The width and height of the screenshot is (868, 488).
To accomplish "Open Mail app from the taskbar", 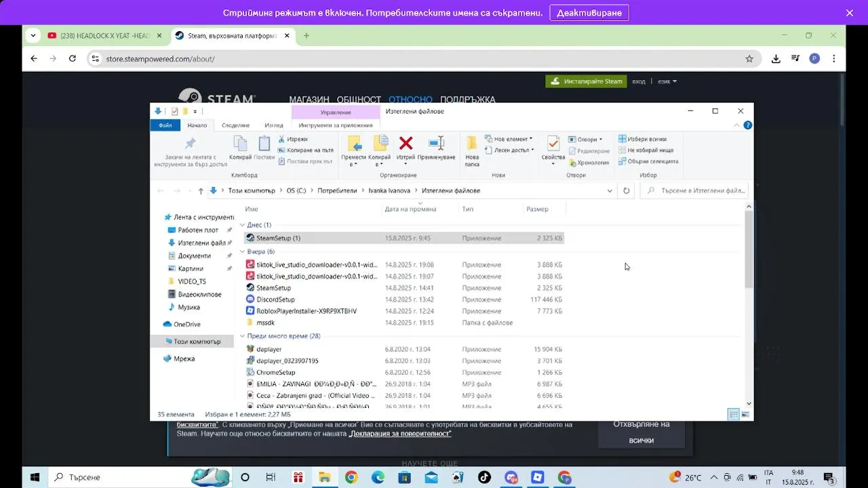I will point(431,477).
